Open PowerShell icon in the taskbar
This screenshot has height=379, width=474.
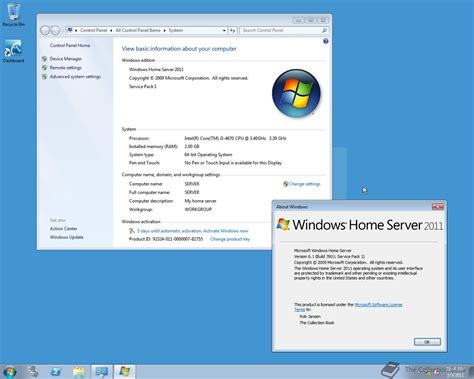56,372
